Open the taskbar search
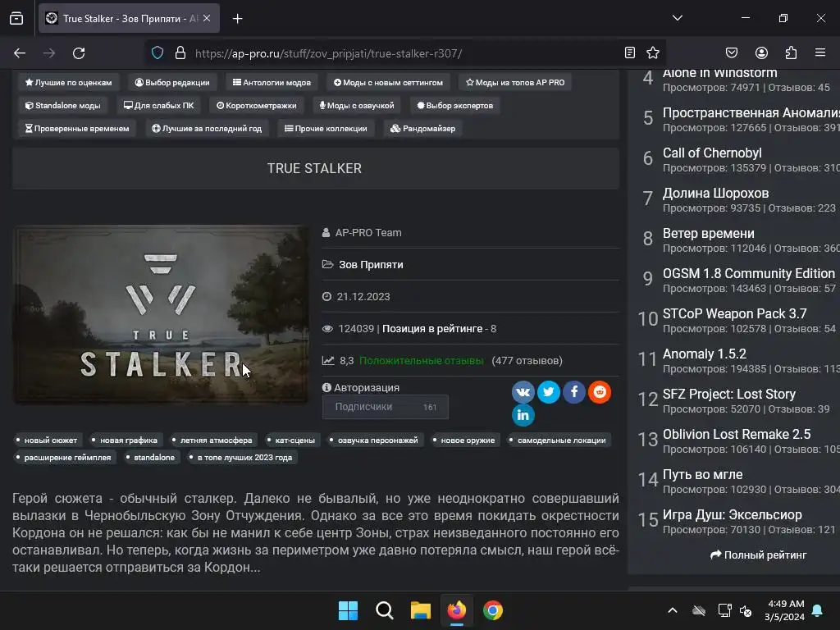Viewport: 840px width, 630px height. [384, 610]
